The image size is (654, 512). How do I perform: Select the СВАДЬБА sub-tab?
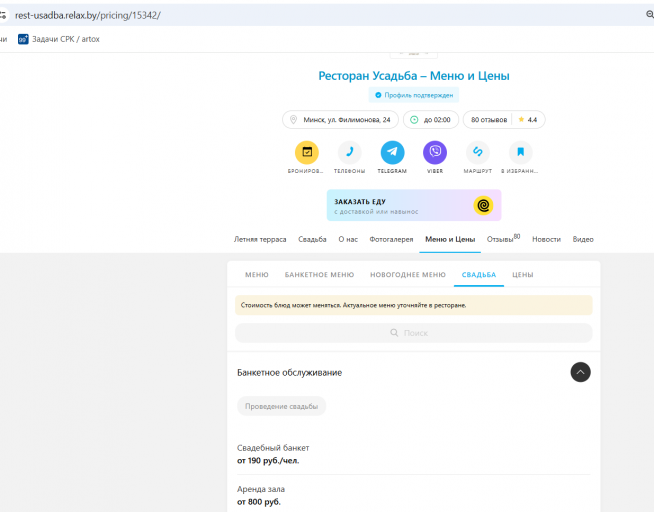479,275
